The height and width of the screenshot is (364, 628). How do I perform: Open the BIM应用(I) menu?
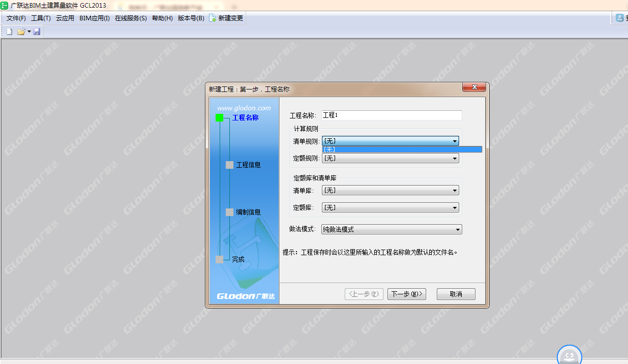tap(95, 18)
